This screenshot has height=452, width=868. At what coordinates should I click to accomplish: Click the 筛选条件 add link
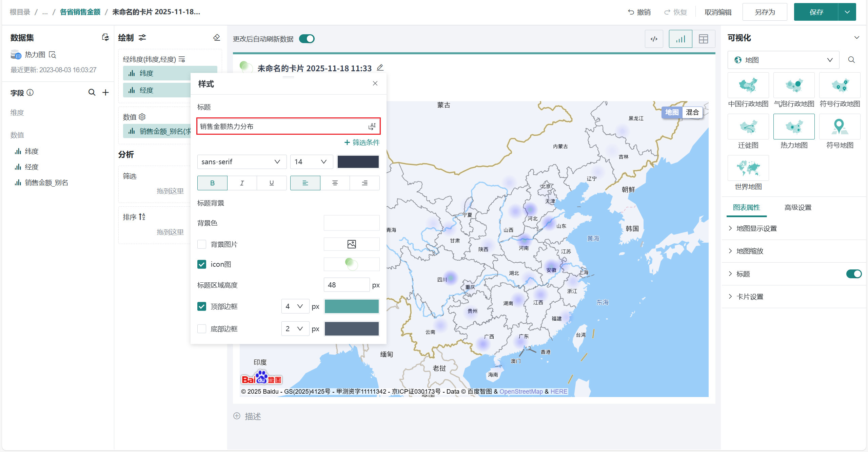tap(362, 143)
